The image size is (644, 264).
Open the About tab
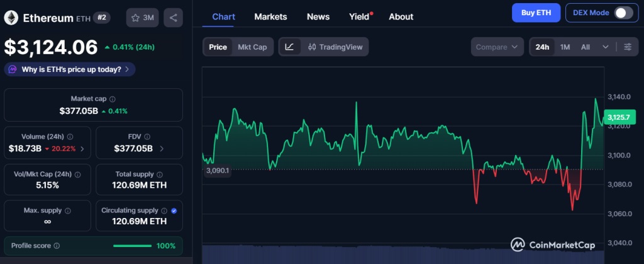[x=401, y=17]
